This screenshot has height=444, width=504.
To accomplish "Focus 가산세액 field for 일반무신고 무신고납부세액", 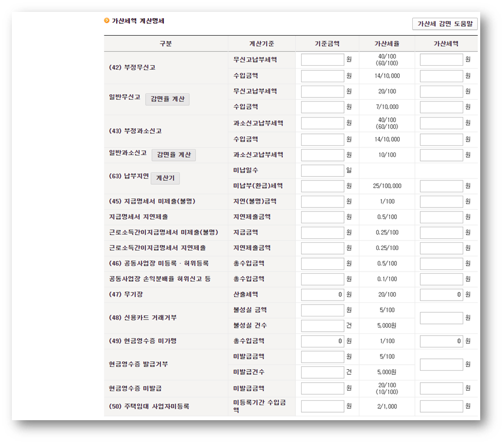I will coord(441,92).
